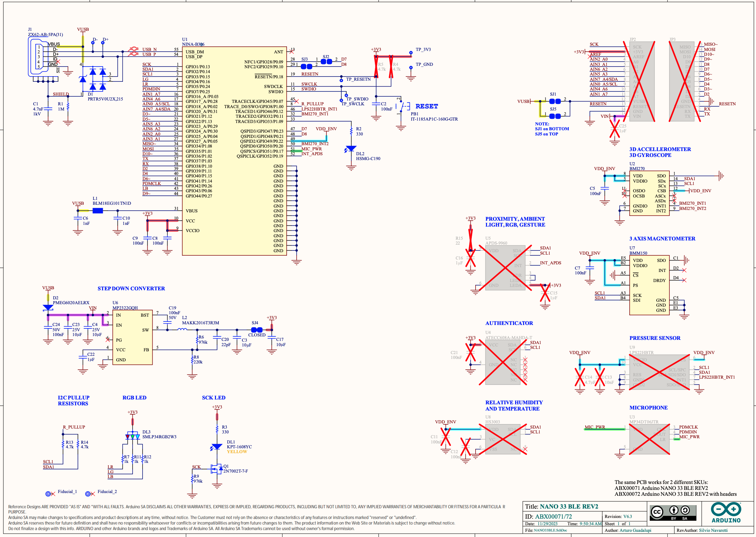Select the R1 1M resistor symbol
Image resolution: width=756 pixels, height=537 pixels.
tap(68, 106)
